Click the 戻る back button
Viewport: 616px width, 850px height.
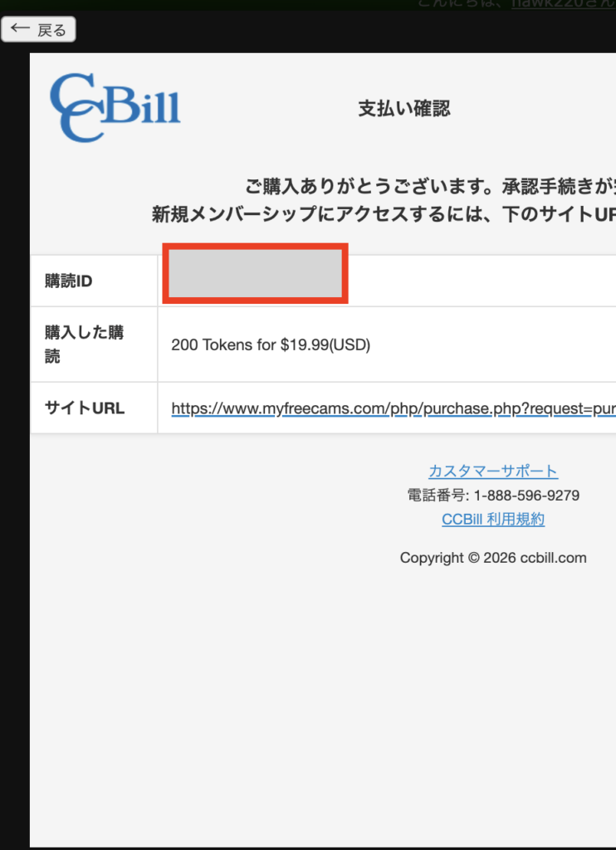(38, 30)
